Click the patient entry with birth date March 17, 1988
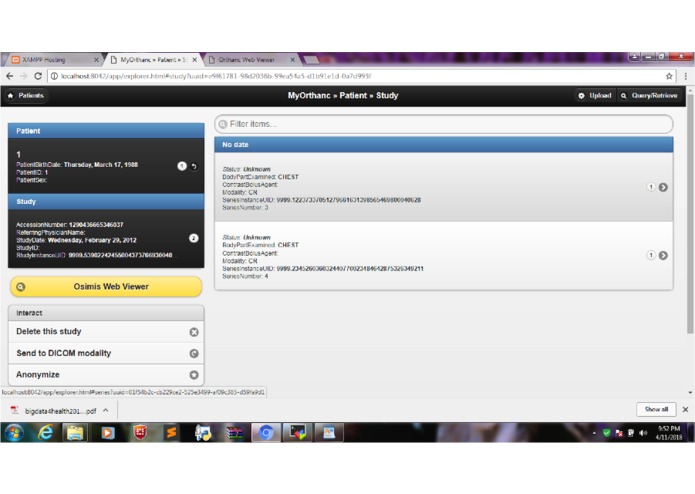Viewport: 695px width, 494px height. [106, 166]
